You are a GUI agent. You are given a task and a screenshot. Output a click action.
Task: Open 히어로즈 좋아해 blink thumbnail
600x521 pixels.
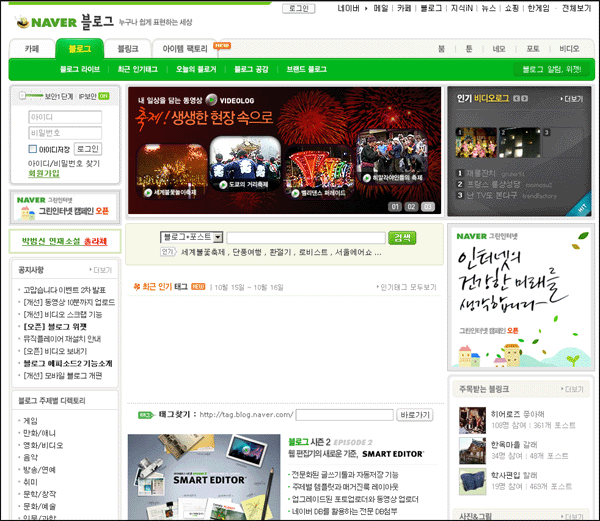[x=472, y=420]
